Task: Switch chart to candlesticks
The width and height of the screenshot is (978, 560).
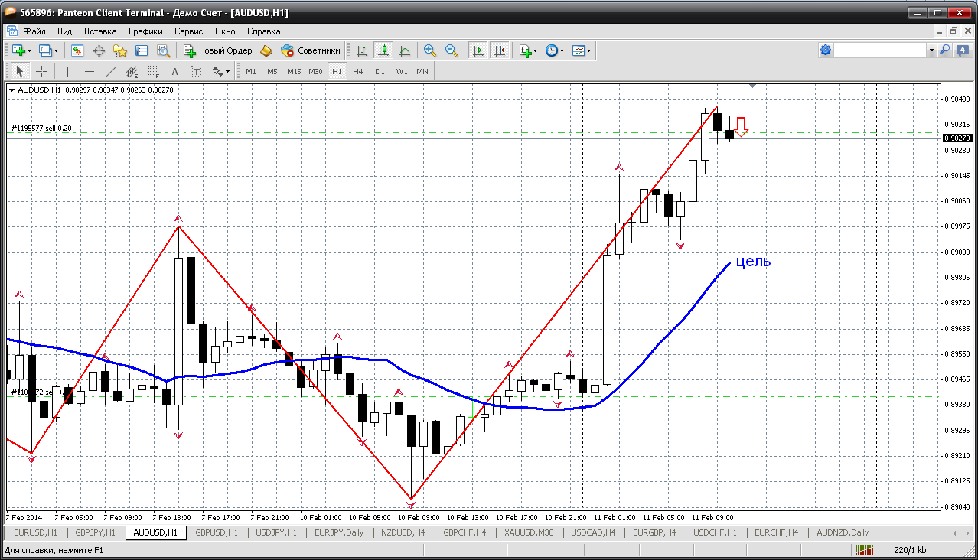Action: click(383, 50)
